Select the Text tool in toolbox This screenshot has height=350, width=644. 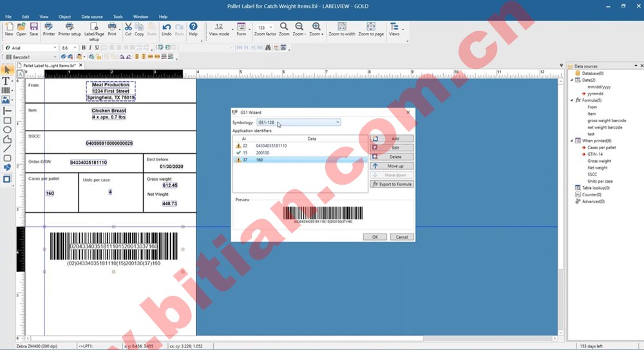[6, 81]
